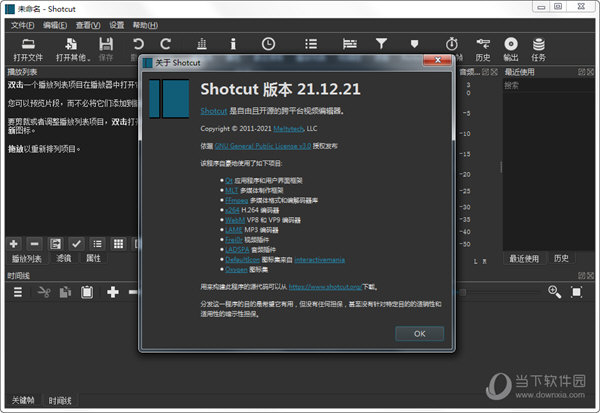Switch to the 最近使用 tab on right
The width and height of the screenshot is (600, 413).
pos(524,259)
